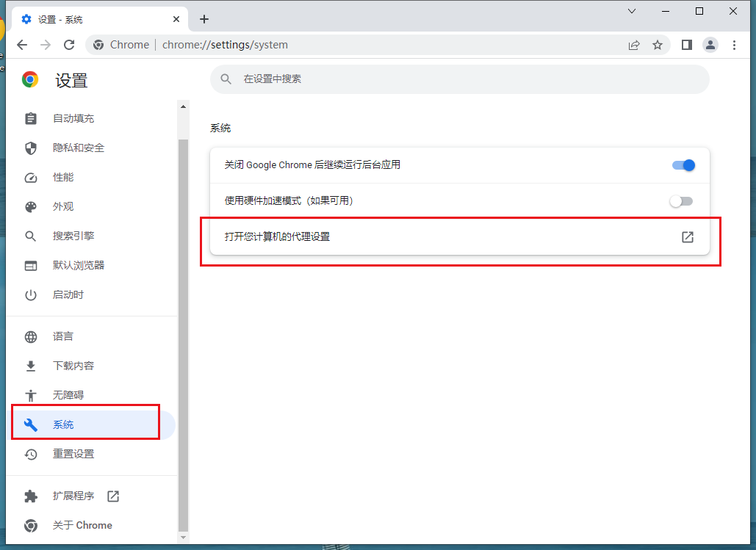Click the proxy settings external link icon
Screen dimensions: 756x550
click(688, 236)
